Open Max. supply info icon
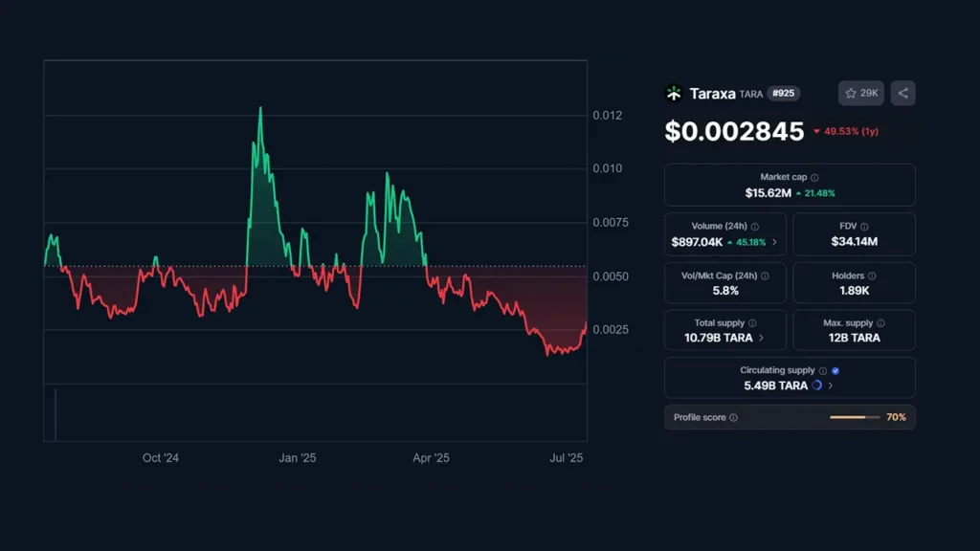This screenshot has width=980, height=551. (880, 323)
